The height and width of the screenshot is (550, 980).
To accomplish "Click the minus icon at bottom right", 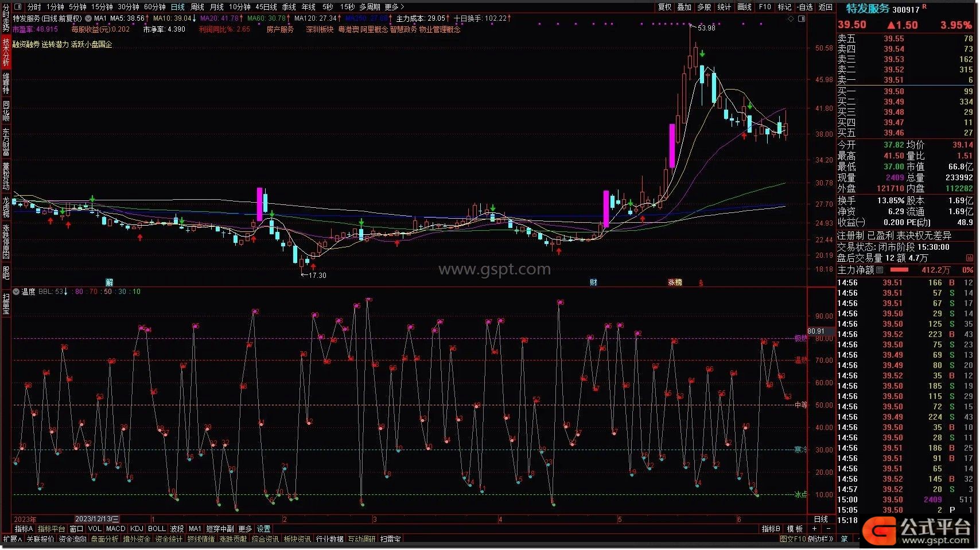I will [x=828, y=529].
